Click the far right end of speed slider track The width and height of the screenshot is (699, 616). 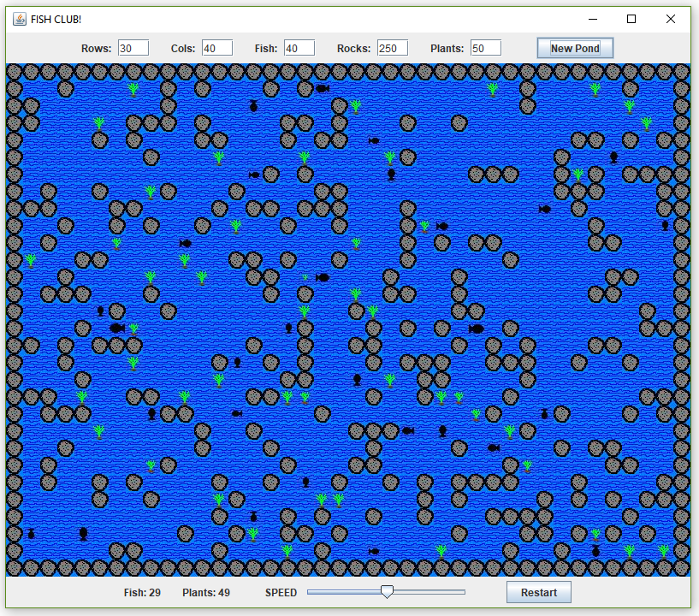coord(464,592)
